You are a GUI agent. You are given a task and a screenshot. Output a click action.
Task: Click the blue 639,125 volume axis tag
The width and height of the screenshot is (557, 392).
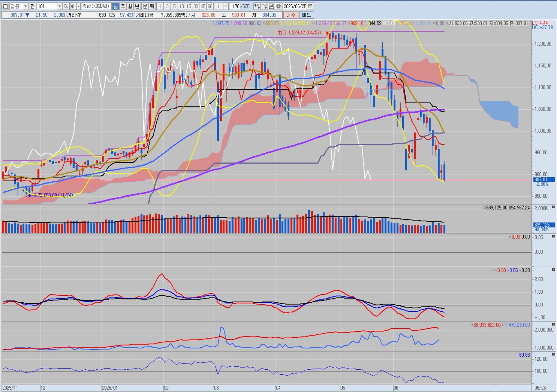(x=544, y=225)
